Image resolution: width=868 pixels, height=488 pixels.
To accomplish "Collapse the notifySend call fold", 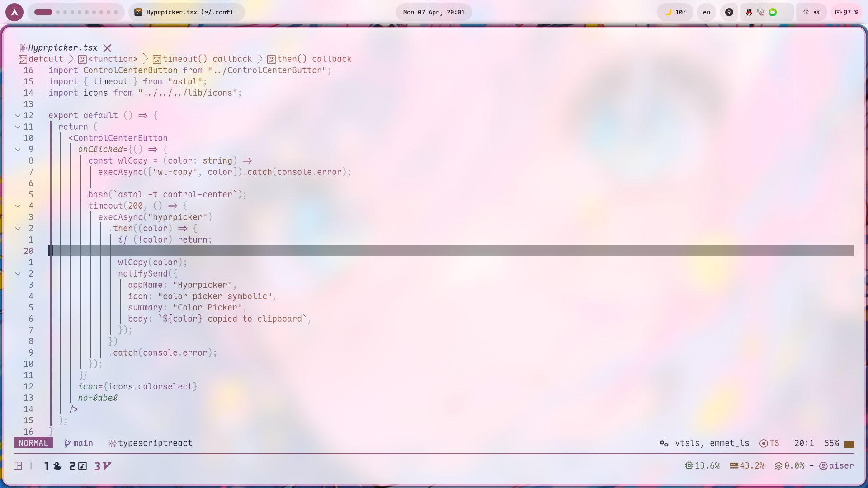I will tap(18, 274).
